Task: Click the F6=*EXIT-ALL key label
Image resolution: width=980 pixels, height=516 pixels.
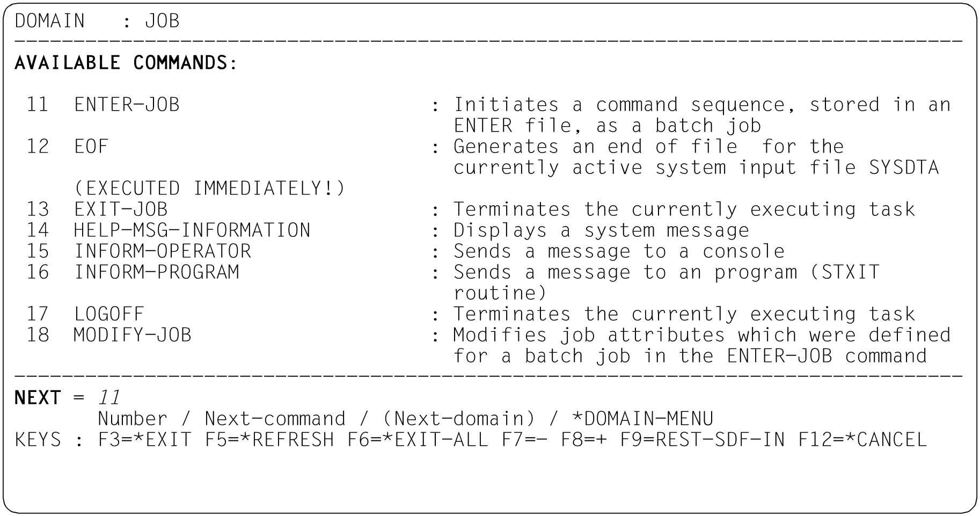Action: (x=418, y=440)
